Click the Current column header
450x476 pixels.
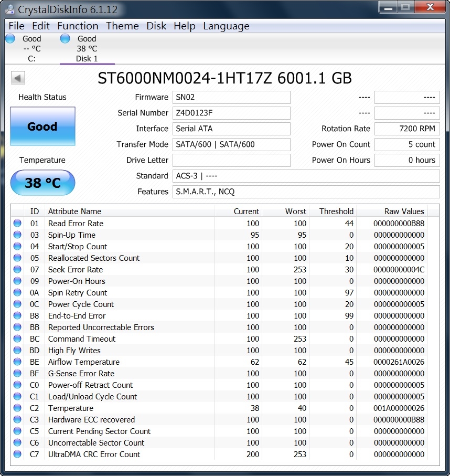pos(239,211)
